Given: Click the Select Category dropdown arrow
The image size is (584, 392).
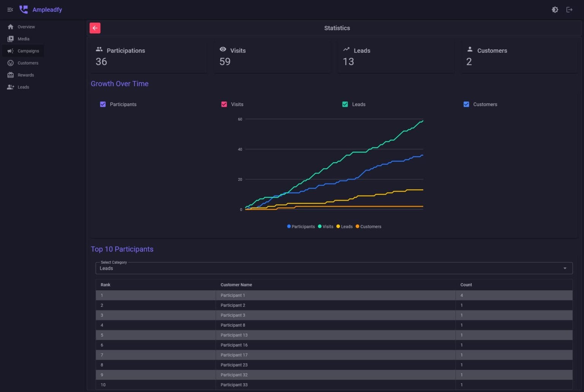Looking at the screenshot, I should pos(565,268).
